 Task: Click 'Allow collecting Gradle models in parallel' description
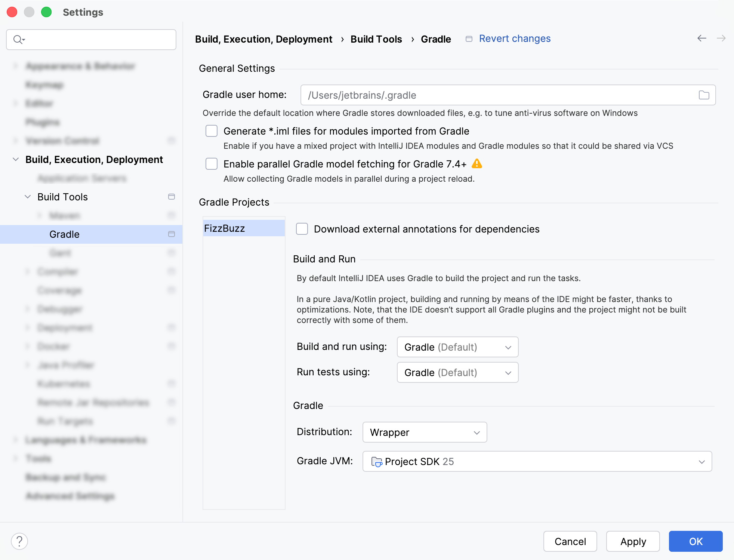click(x=349, y=179)
